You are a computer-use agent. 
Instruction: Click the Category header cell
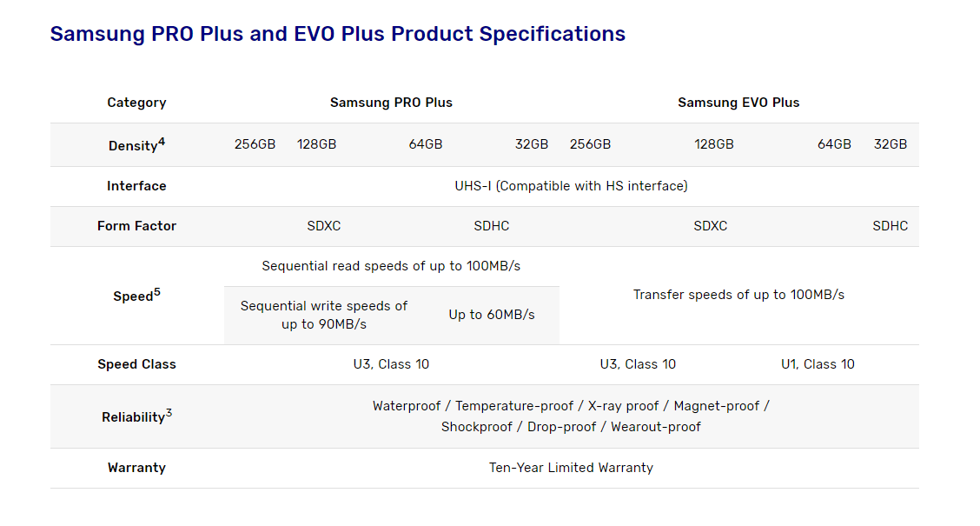[x=136, y=103]
